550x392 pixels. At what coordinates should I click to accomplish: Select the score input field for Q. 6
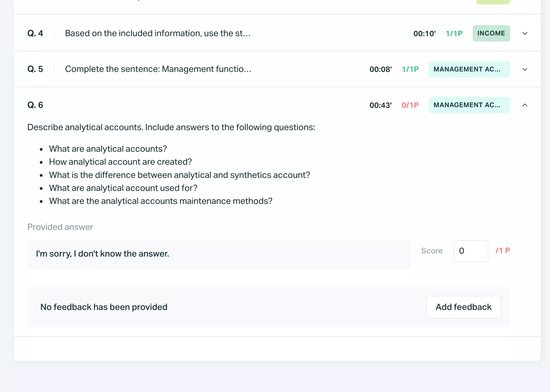point(471,251)
